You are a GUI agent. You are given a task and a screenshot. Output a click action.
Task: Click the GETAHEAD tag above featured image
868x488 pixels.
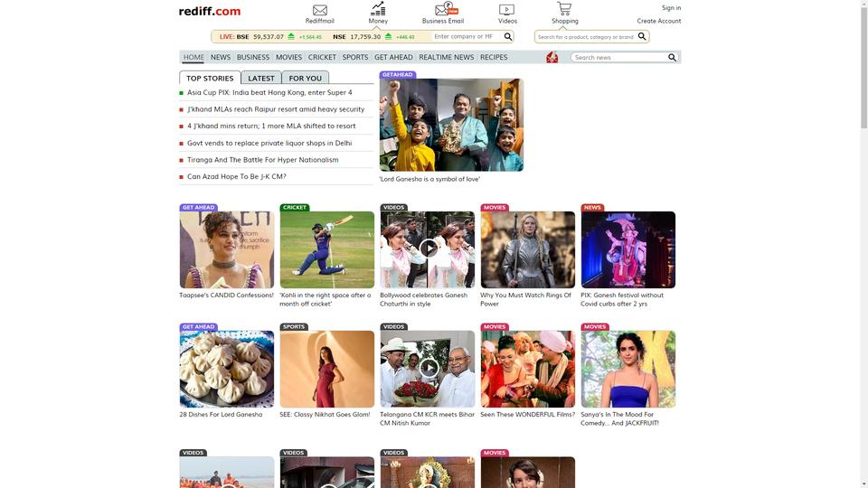(398, 75)
